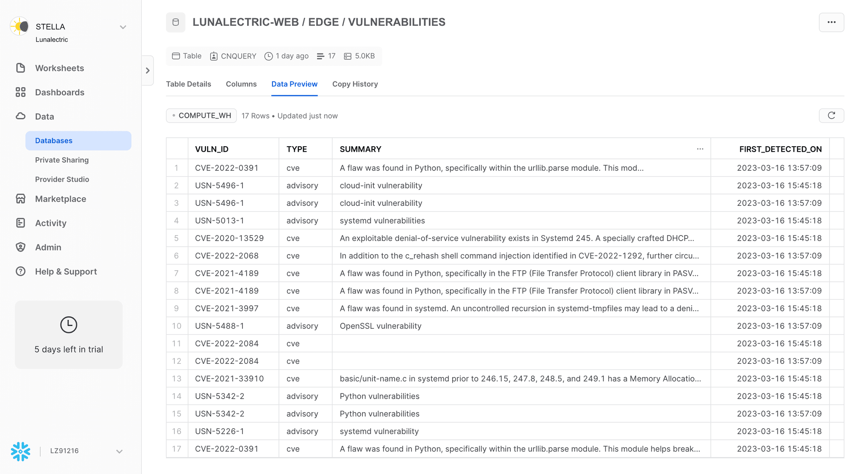Click the Help & Support question icon
This screenshot has width=868, height=474.
pyautogui.click(x=20, y=272)
